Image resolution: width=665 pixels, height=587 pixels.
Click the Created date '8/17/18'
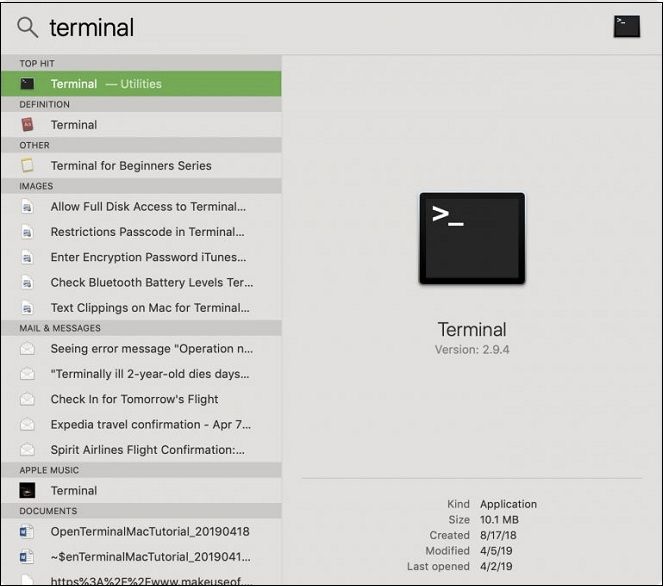[x=498, y=535]
